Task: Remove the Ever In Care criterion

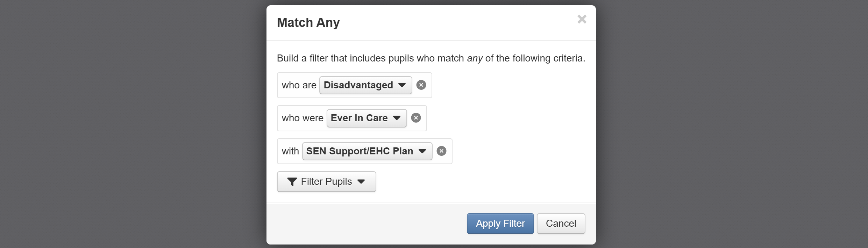Action: point(416,118)
